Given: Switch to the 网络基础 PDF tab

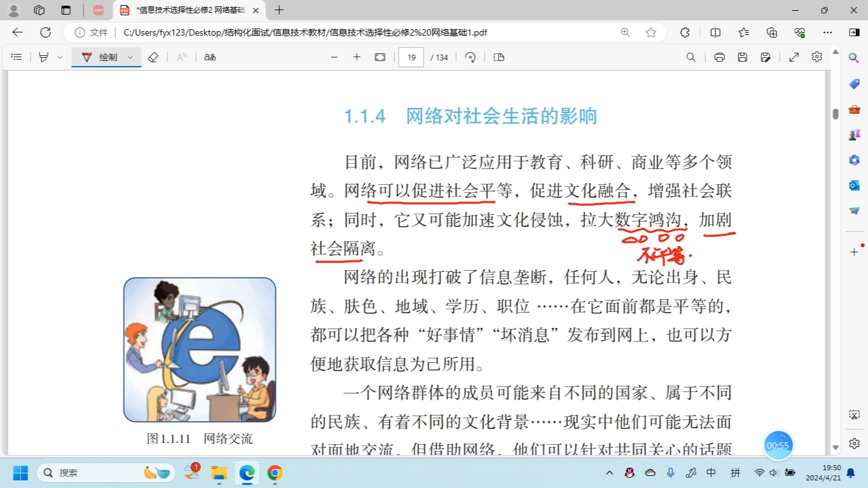Looking at the screenshot, I should coord(184,10).
